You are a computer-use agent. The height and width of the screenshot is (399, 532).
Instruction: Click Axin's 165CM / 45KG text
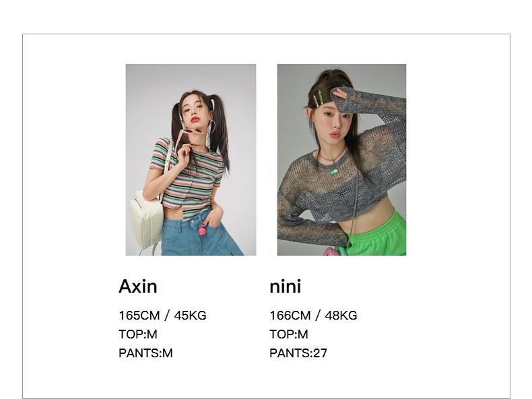point(162,316)
